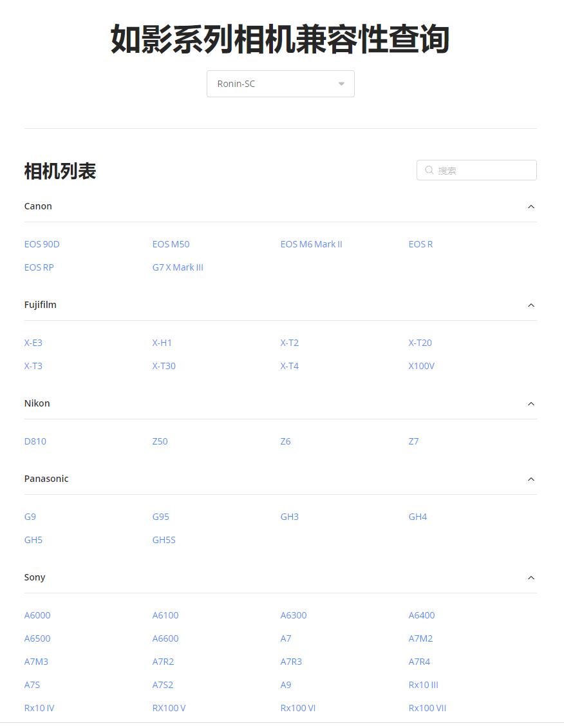
Task: Collapse the Nikon camera section
Action: point(531,404)
